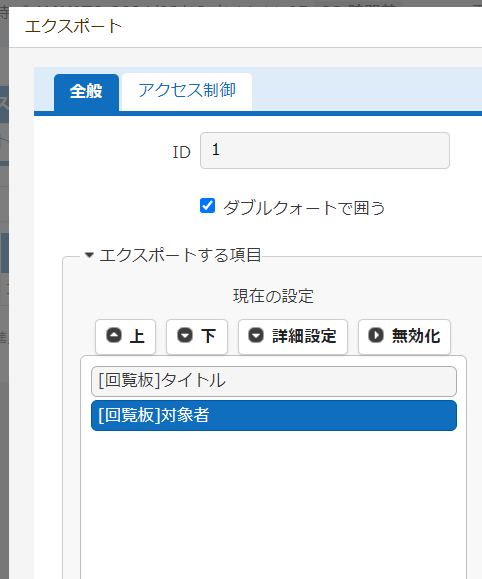Click the right arrow icon on 無効化
This screenshot has width=482, height=579.
point(376,336)
